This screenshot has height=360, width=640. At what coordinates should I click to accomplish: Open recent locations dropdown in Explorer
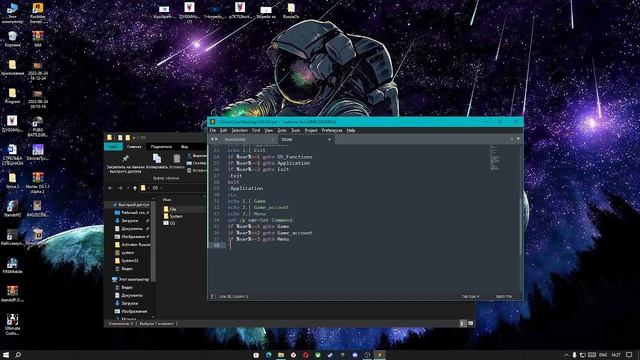click(x=128, y=188)
